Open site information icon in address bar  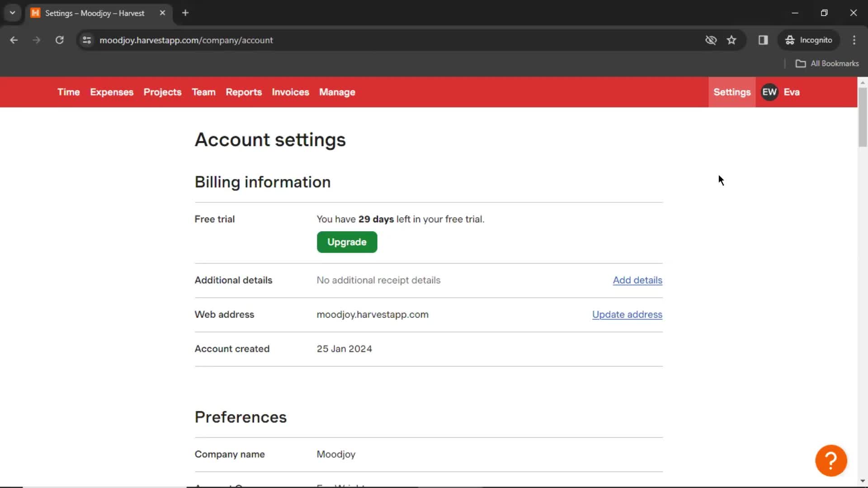(x=87, y=40)
